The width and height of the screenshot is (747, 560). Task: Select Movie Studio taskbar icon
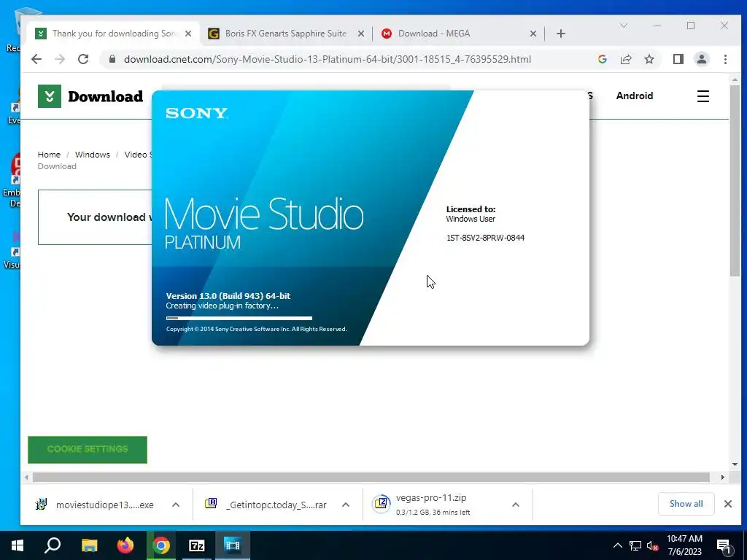[233, 545]
